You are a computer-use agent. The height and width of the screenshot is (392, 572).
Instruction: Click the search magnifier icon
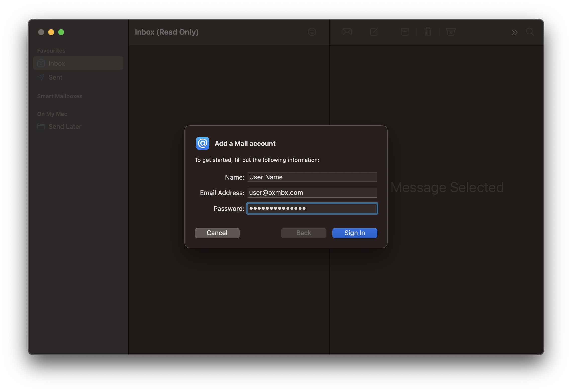click(x=530, y=32)
